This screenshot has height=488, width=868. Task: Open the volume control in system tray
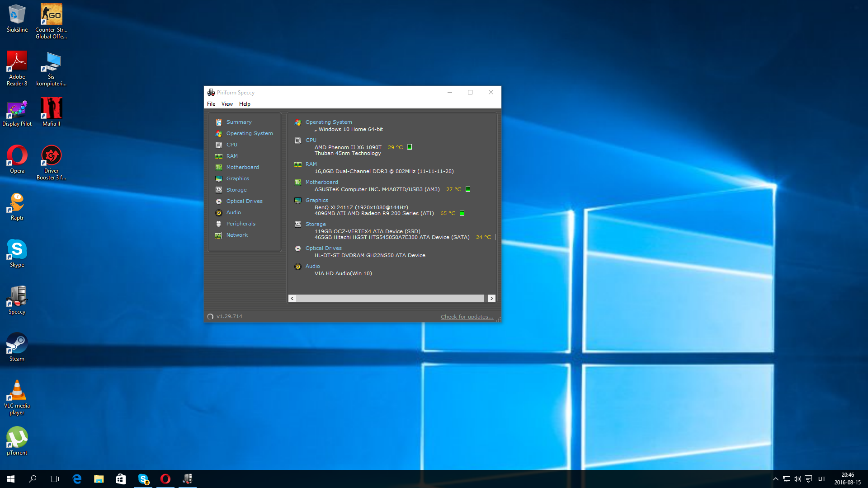797,479
